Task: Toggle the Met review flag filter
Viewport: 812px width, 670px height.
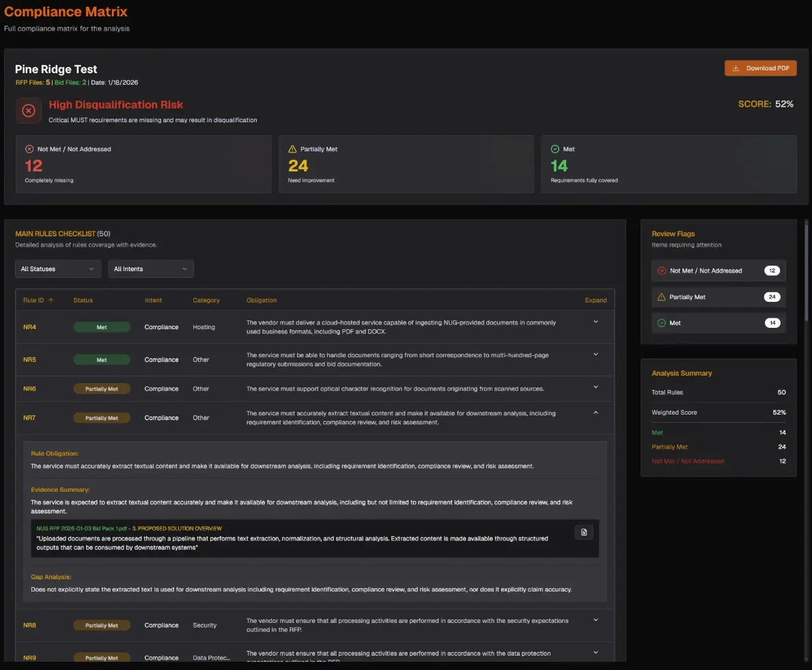Action: point(718,323)
